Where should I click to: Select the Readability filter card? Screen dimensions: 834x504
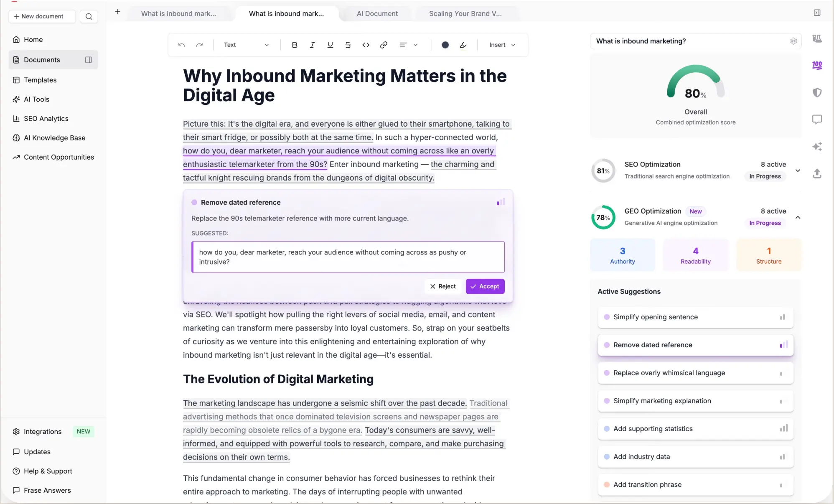point(695,255)
